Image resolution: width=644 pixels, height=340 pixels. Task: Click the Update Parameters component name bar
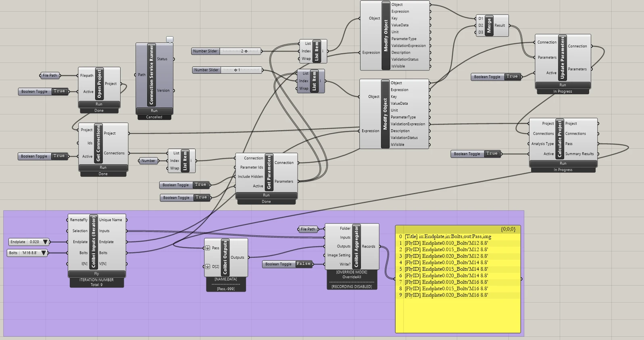(563, 58)
